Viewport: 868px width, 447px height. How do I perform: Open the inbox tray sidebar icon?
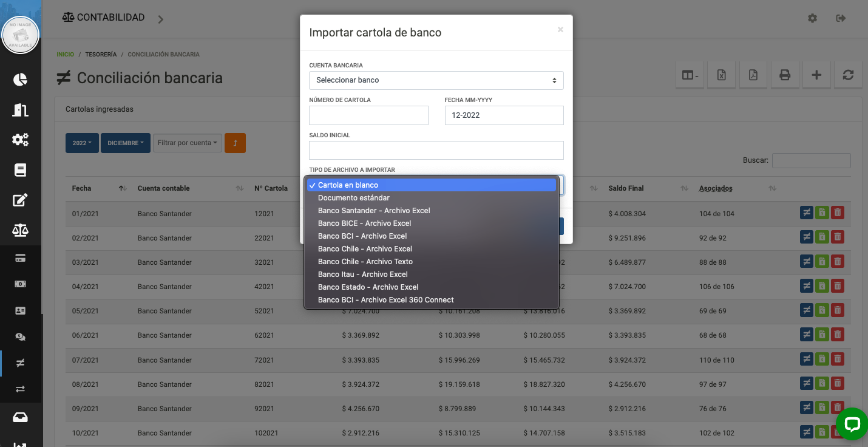pyautogui.click(x=21, y=418)
